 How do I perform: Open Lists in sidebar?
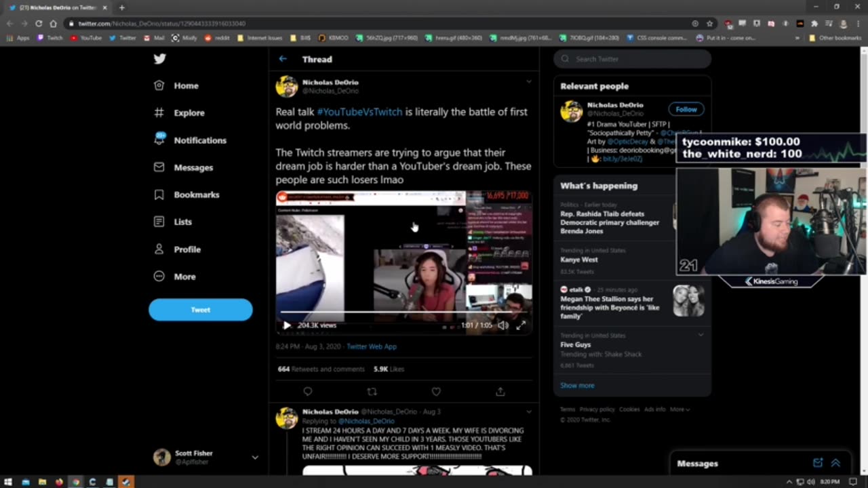[173, 222]
